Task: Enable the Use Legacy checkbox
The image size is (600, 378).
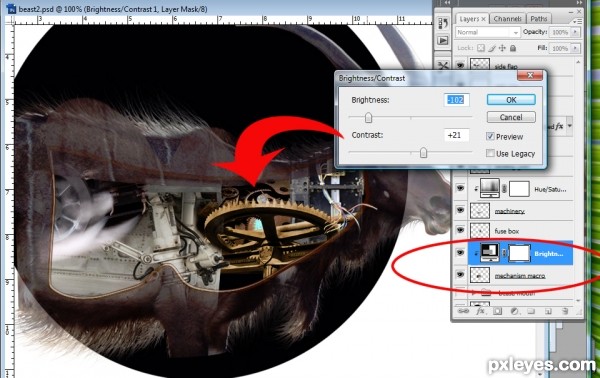Action: tap(490, 153)
